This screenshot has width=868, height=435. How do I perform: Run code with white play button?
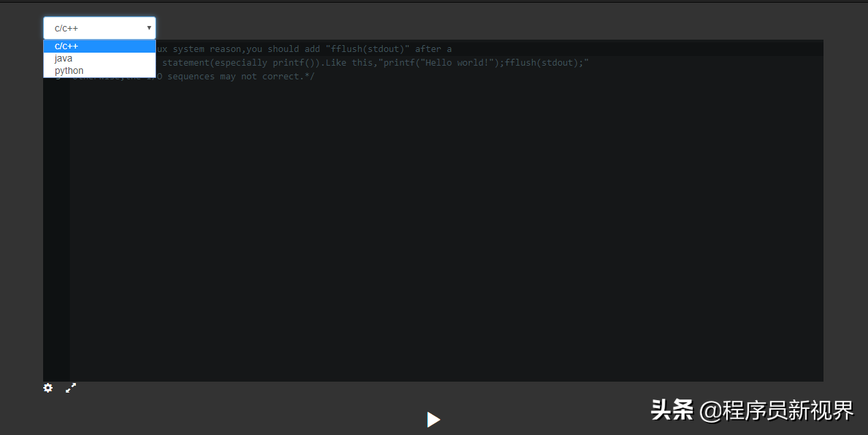(434, 419)
